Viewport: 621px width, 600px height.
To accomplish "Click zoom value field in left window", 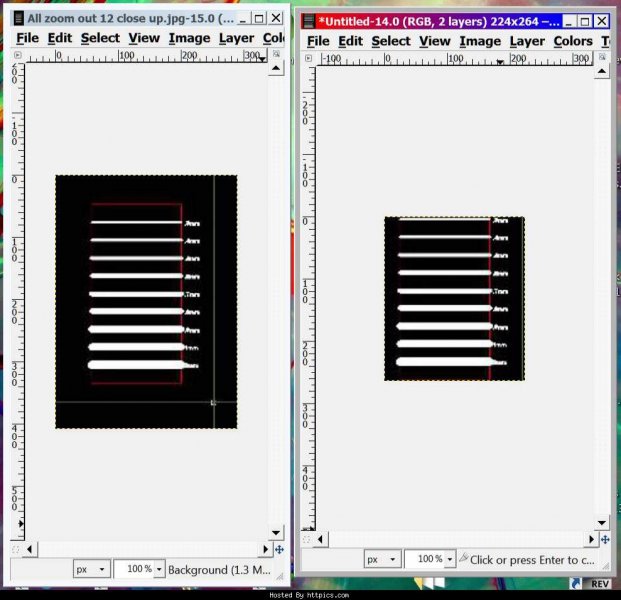I will click(134, 570).
